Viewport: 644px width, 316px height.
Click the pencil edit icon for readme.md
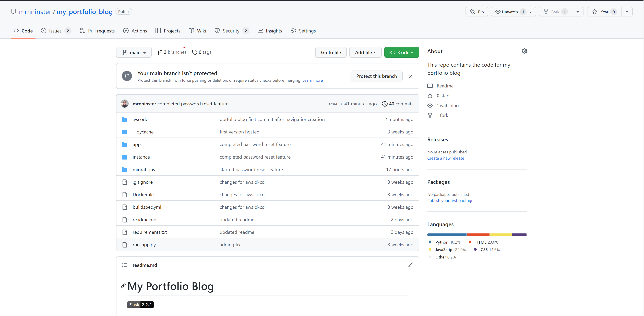click(x=411, y=265)
